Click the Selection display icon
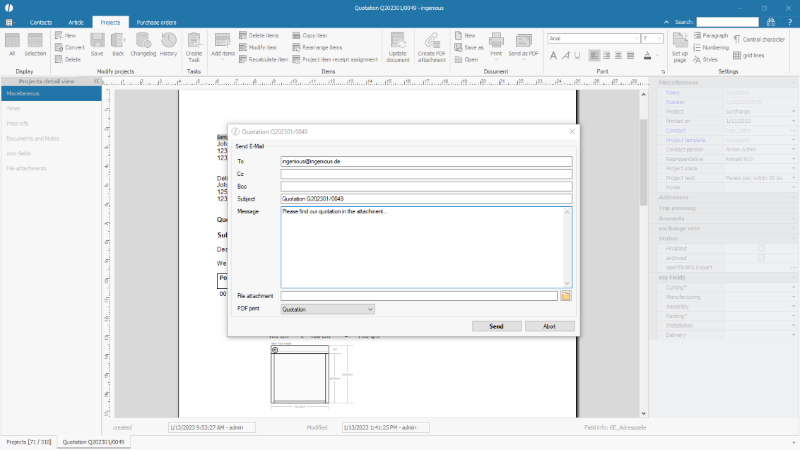This screenshot has height=450, width=800. click(35, 44)
